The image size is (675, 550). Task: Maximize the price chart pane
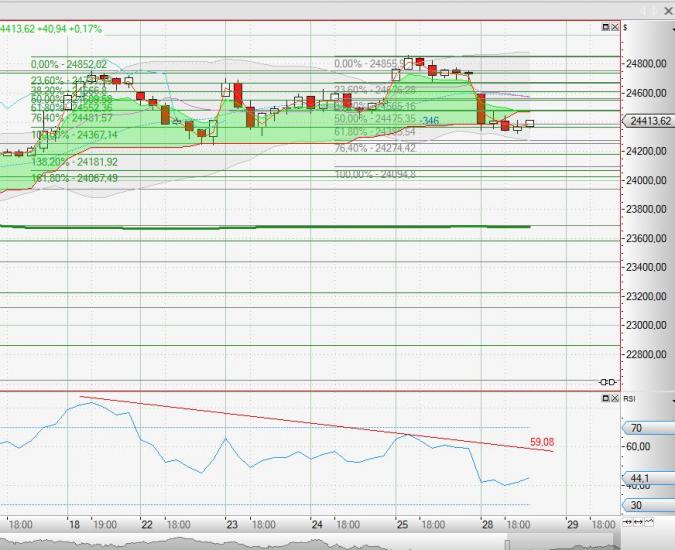(603, 27)
